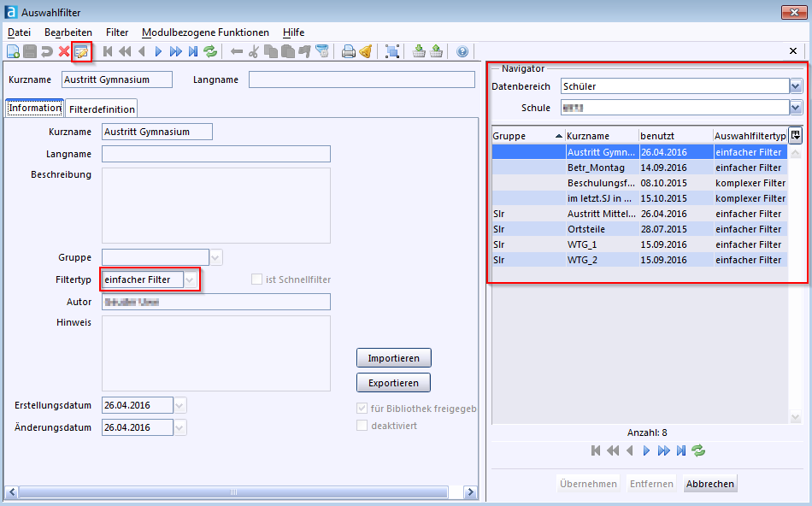812x506 pixels.
Task: Click into the top Langname field
Action: [362, 79]
